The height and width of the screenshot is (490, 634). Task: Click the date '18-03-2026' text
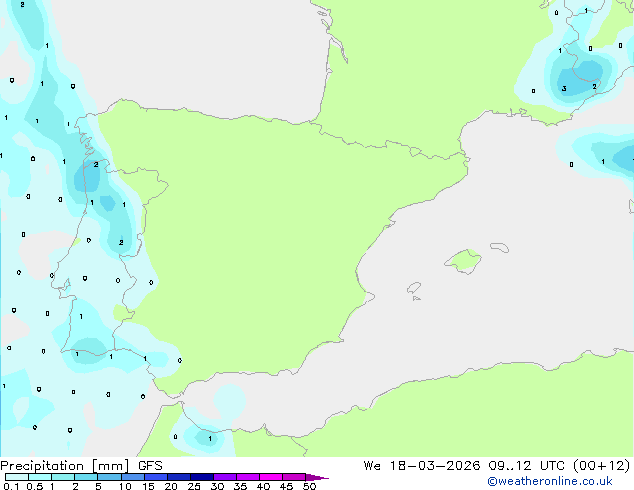tap(435, 466)
